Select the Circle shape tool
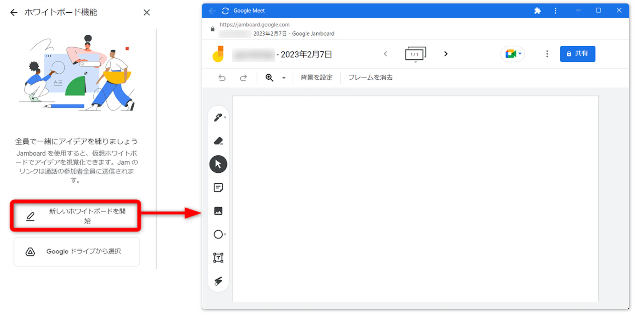The height and width of the screenshot is (314, 644). tap(218, 234)
